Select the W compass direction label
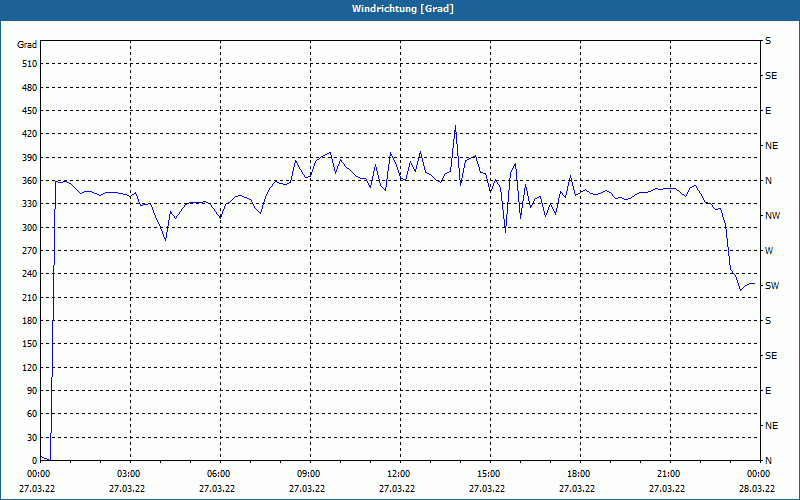Screen dimensions: 800x500 769,251
